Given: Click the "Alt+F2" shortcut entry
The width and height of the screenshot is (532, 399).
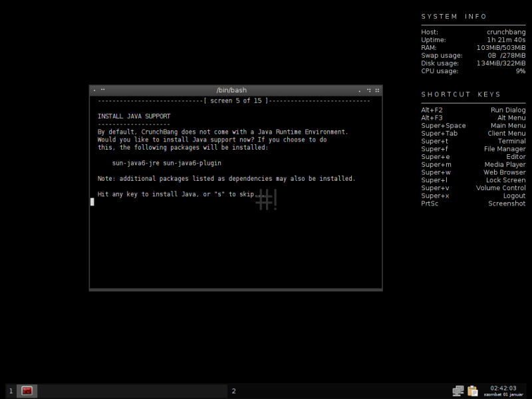Looking at the screenshot, I should pos(432,110).
